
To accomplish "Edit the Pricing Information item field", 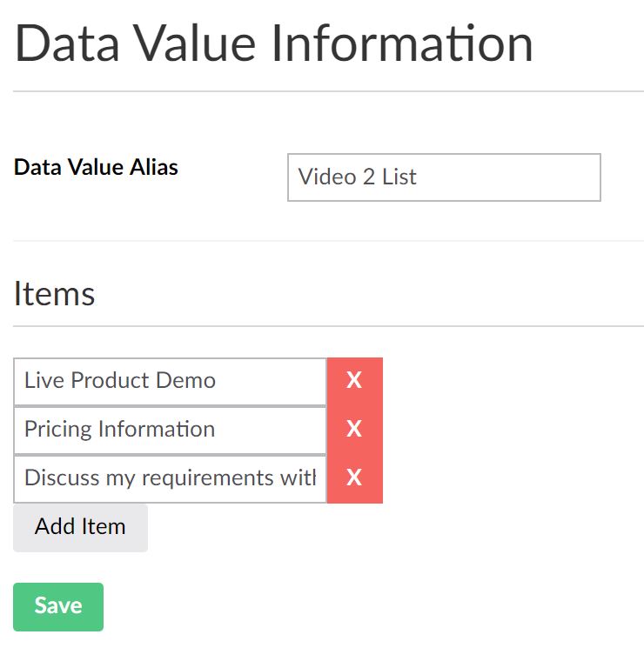I will (x=171, y=431).
